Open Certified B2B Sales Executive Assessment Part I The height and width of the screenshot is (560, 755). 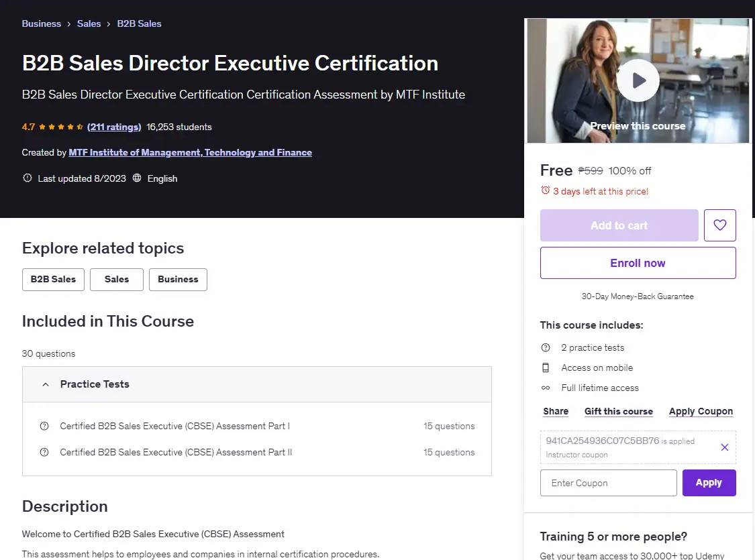[x=174, y=427]
